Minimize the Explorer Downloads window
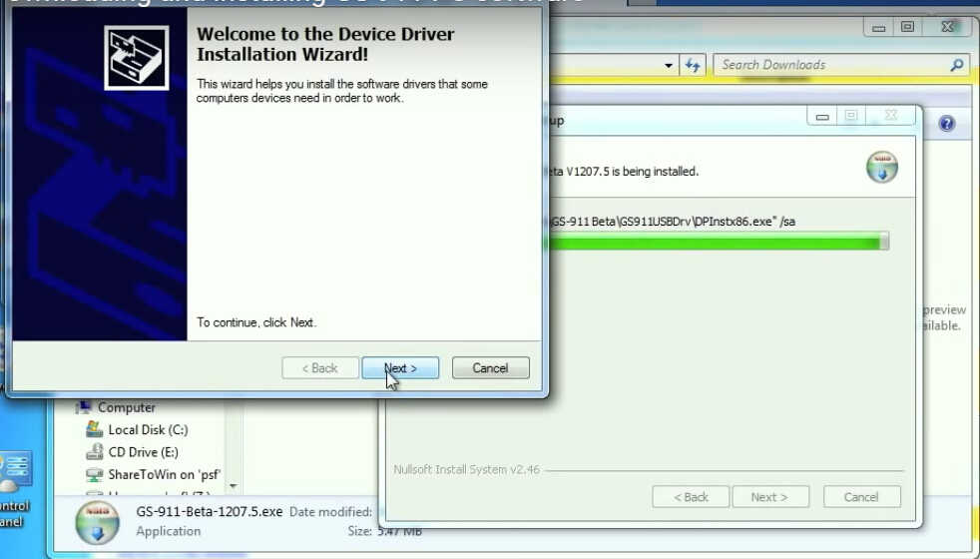The width and height of the screenshot is (980, 559). [879, 28]
